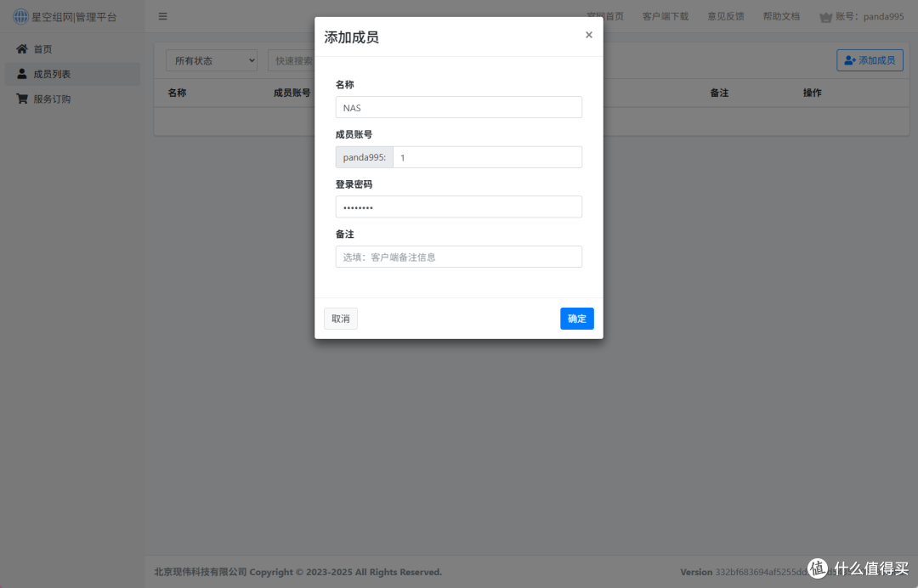Click the crown icon beside the account

click(x=825, y=17)
